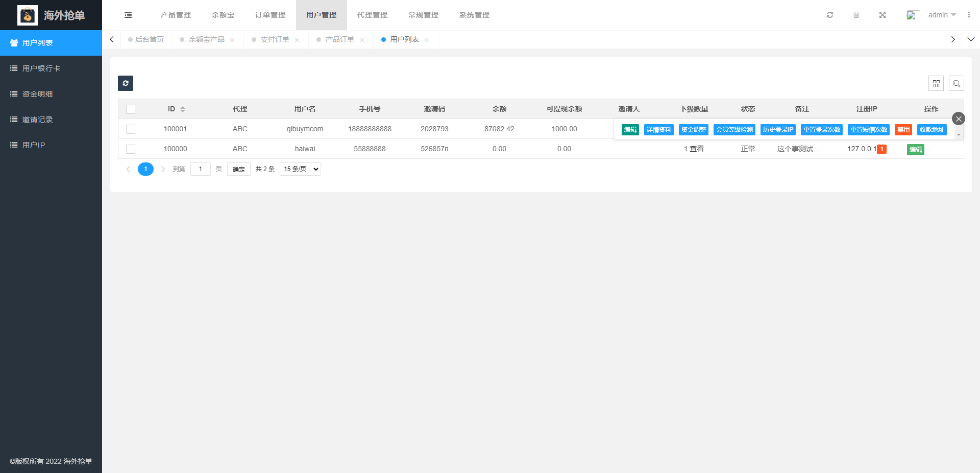Switch to the 支付订单 tab
This screenshot has width=980, height=473.
[x=275, y=39]
